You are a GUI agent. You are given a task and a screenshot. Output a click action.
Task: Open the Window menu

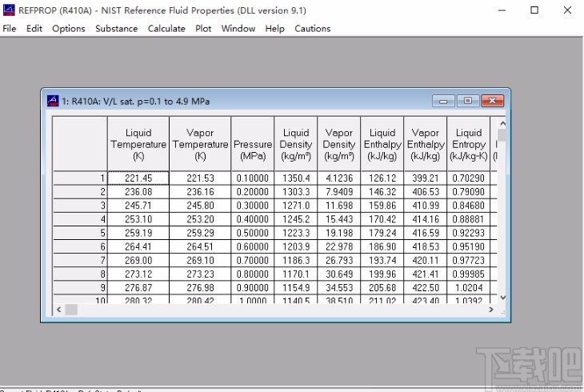[238, 29]
